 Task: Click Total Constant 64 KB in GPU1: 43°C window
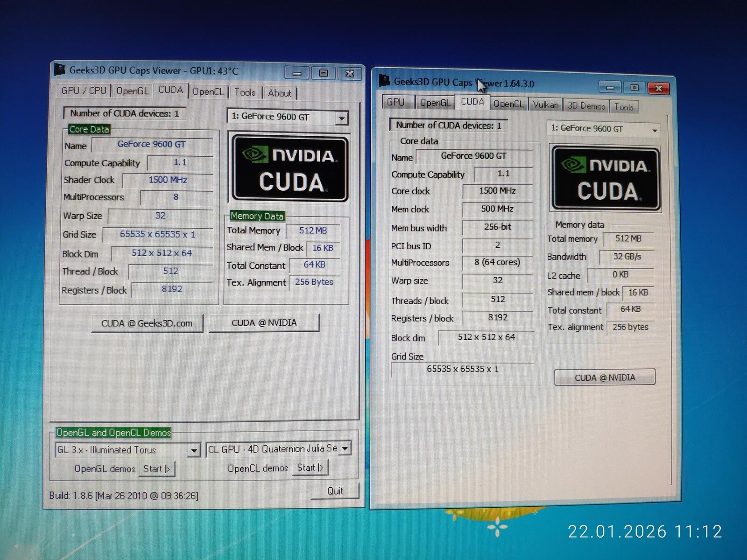(x=315, y=265)
